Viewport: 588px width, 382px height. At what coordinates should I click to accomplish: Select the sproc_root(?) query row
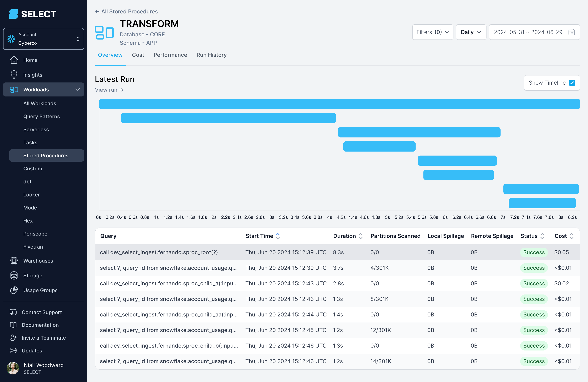(x=338, y=252)
